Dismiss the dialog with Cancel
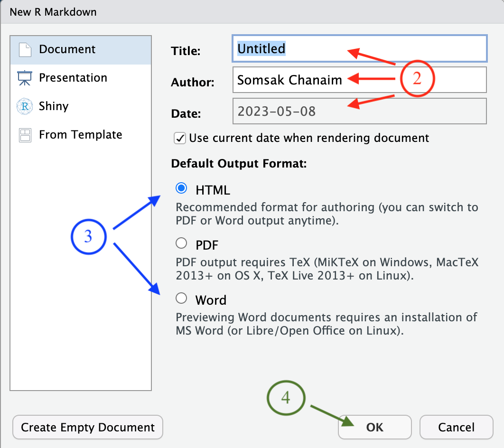 (x=456, y=427)
